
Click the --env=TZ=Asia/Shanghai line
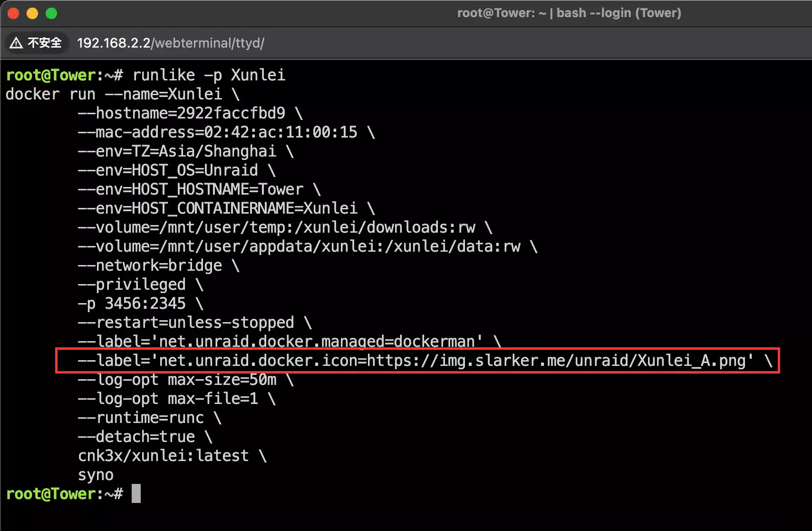click(177, 151)
